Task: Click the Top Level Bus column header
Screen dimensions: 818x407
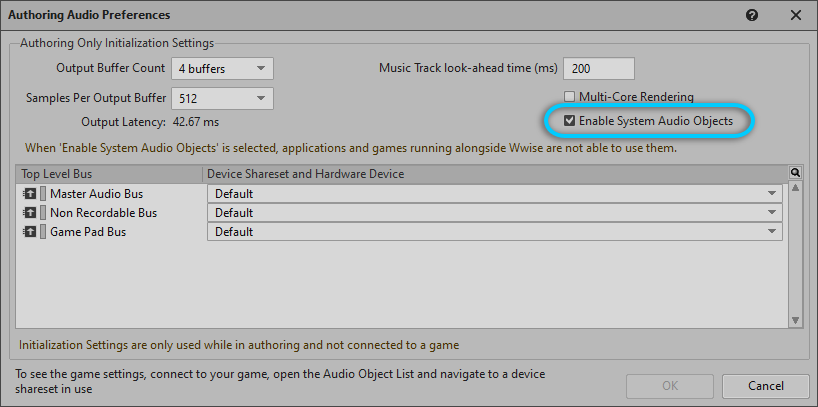Action: click(110, 174)
